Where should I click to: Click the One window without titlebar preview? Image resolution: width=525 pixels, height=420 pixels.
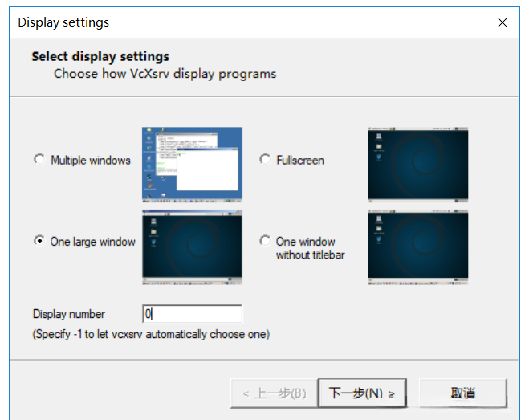[x=418, y=247]
